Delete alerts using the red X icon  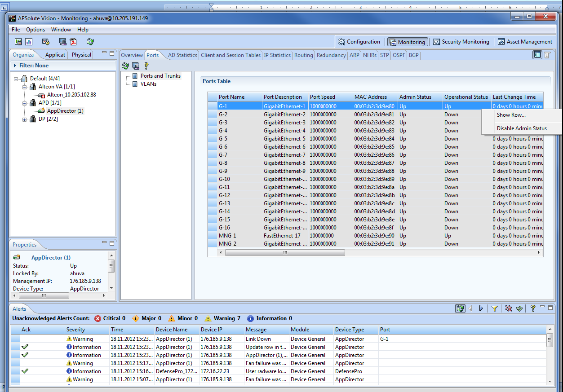509,308
